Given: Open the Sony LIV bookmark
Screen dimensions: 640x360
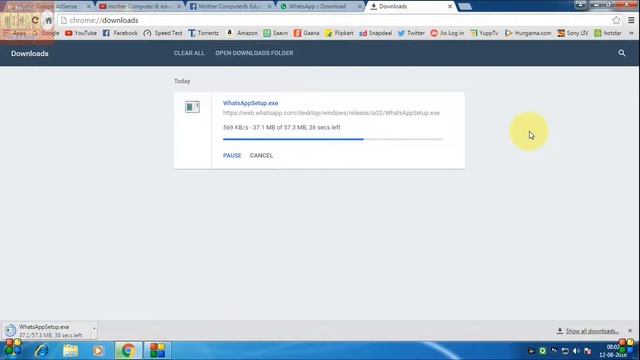Looking at the screenshot, I should click(x=573, y=33).
